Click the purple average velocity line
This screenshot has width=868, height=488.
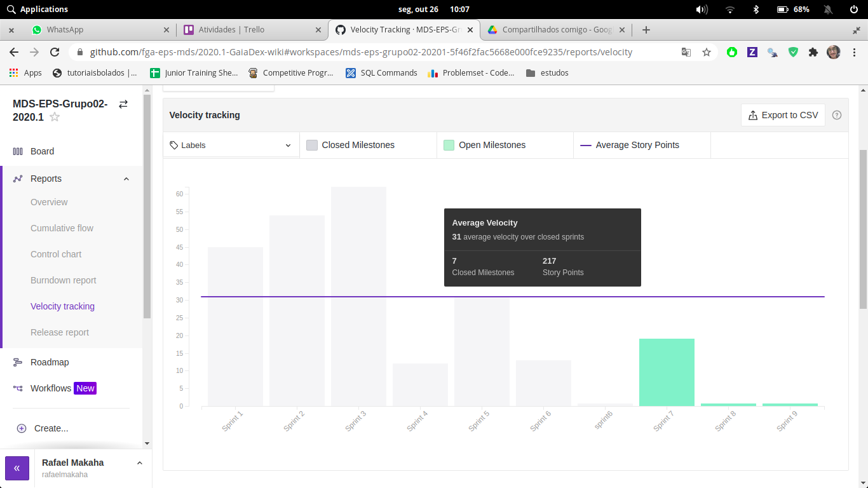pyautogui.click(x=512, y=297)
